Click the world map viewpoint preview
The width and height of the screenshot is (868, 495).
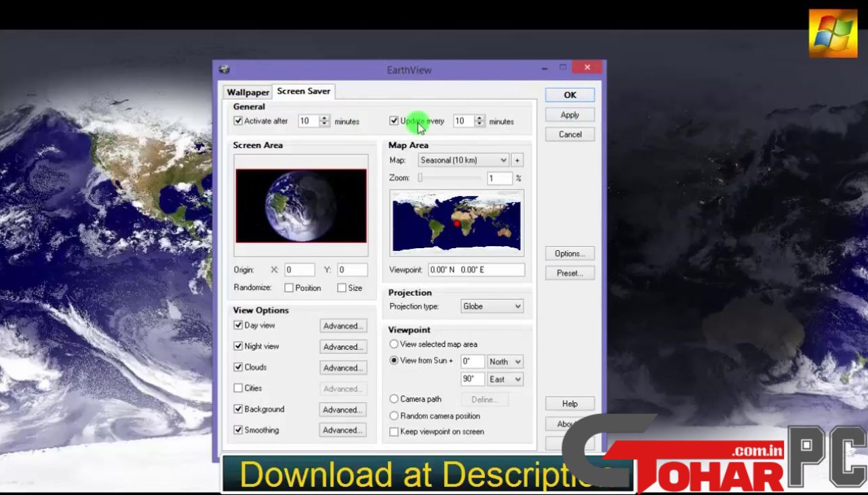pos(456,223)
